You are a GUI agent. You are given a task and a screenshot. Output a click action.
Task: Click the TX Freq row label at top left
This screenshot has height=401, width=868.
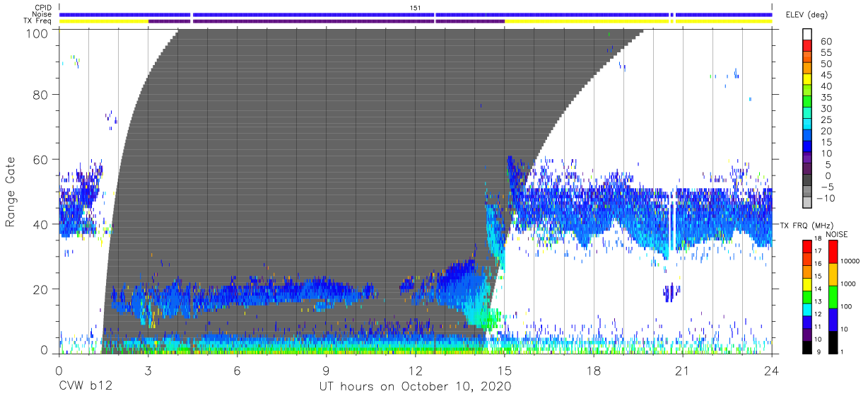pos(37,21)
